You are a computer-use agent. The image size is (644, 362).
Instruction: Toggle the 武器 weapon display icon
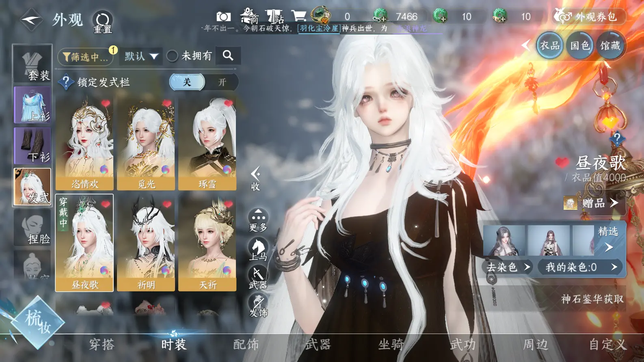[x=258, y=278]
